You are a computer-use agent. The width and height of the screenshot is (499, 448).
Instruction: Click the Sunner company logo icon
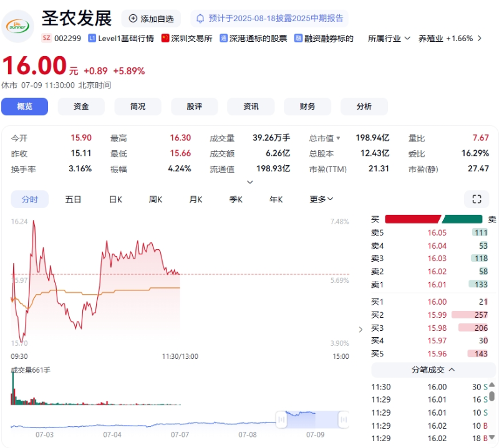[17, 26]
